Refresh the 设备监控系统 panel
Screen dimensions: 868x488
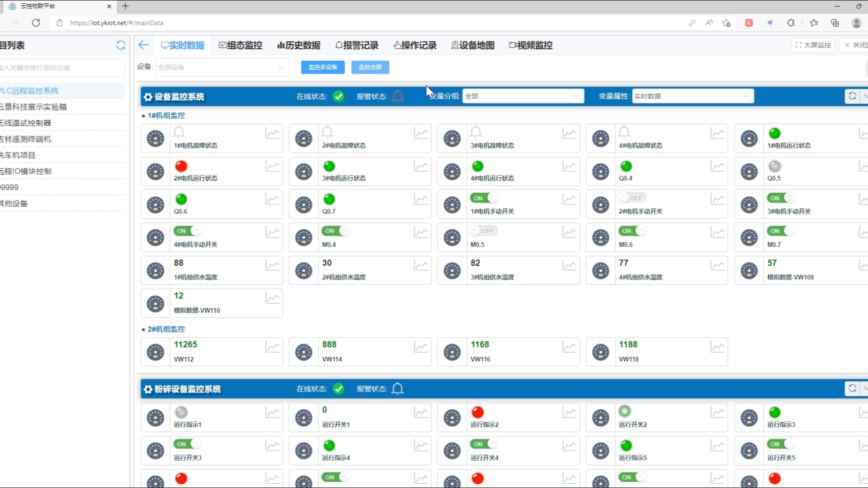(852, 96)
